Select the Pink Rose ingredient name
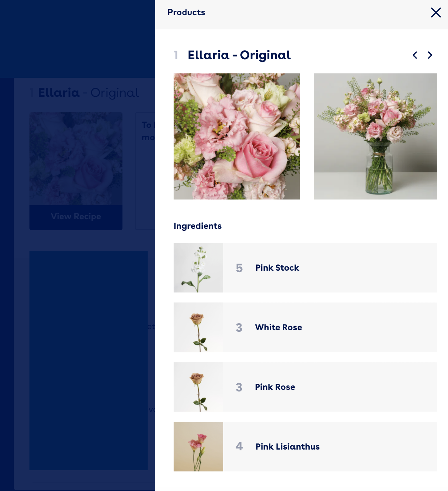 [x=275, y=387]
